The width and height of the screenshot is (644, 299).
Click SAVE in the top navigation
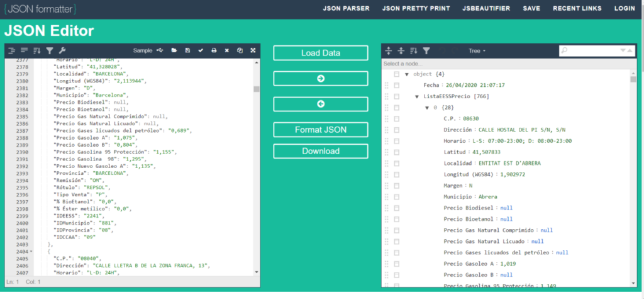[531, 8]
